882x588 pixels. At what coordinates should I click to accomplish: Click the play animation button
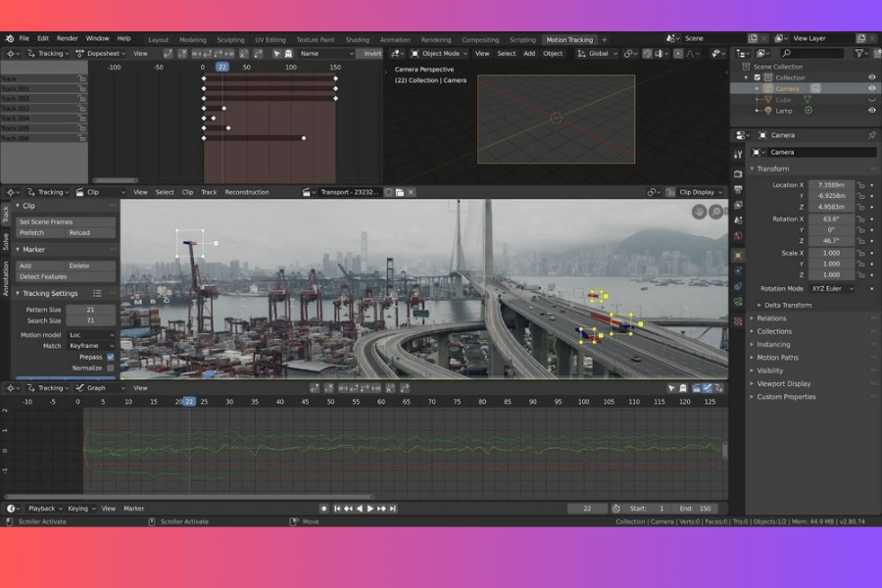369,509
